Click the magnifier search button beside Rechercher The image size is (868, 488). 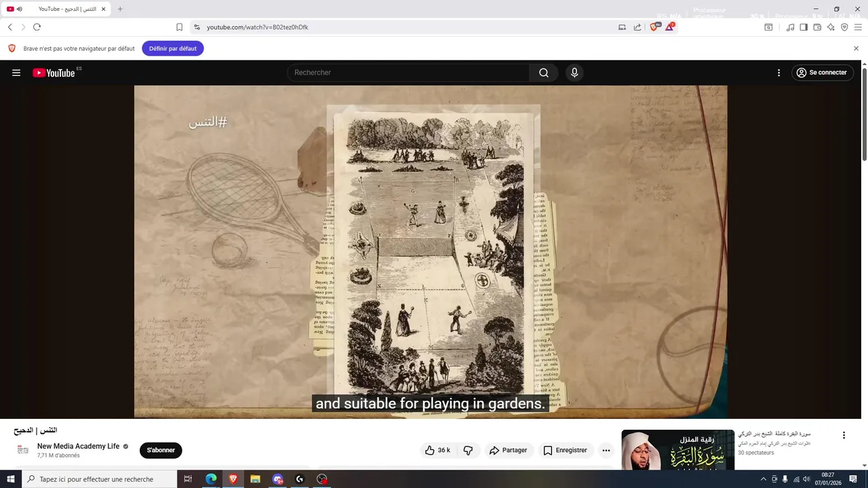544,73
